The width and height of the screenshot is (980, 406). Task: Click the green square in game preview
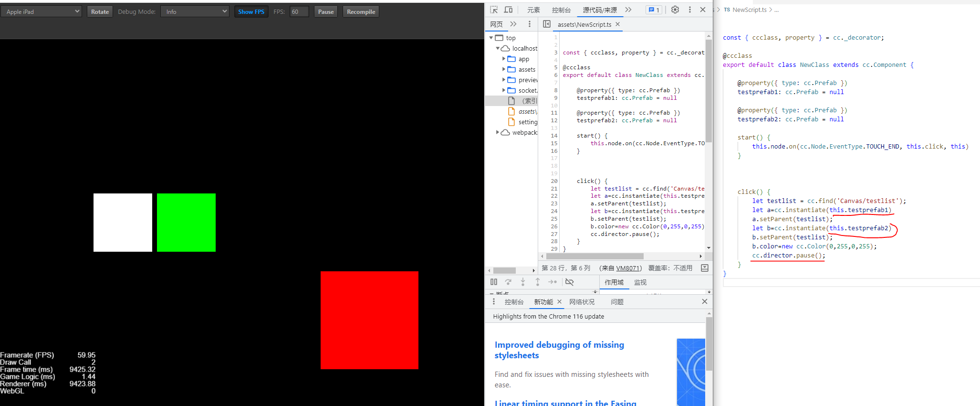point(186,223)
